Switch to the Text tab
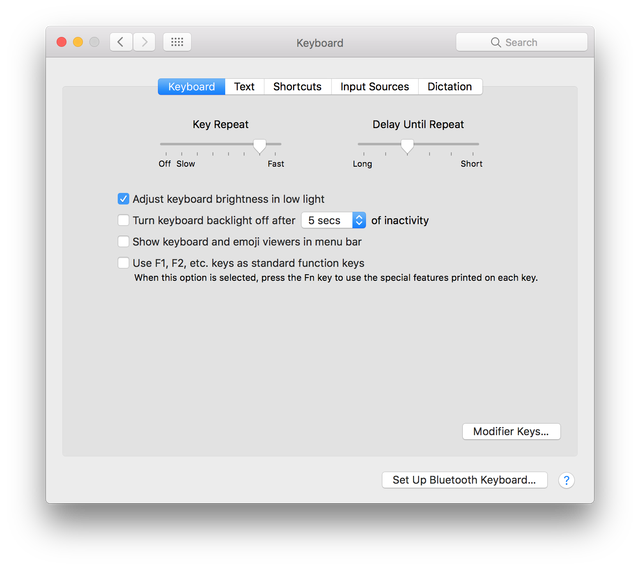This screenshot has height=569, width=640. (244, 87)
